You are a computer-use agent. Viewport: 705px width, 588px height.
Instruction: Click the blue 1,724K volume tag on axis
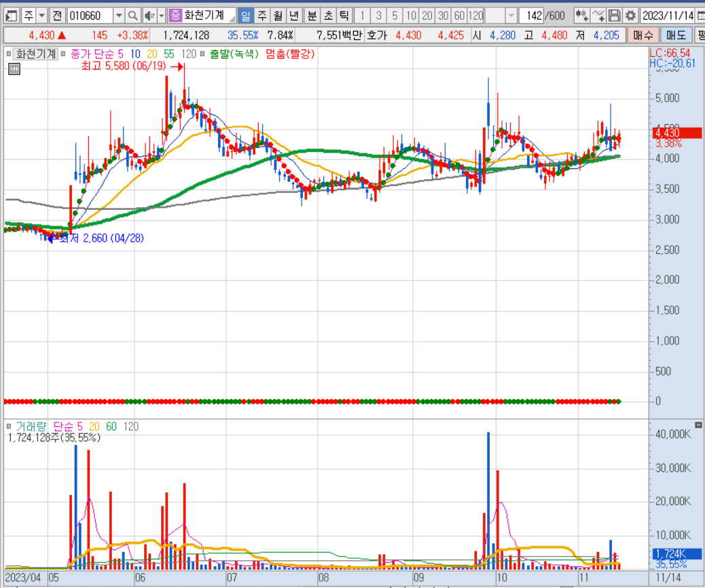coord(676,554)
